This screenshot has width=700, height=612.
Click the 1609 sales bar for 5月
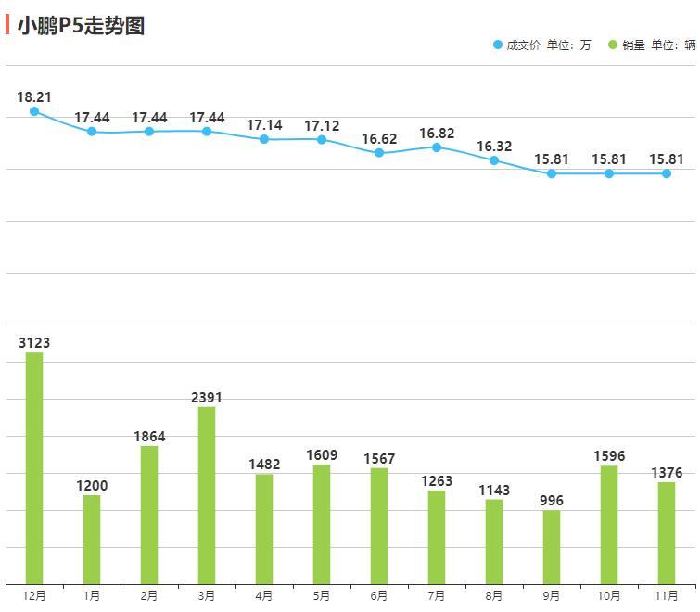point(322,525)
